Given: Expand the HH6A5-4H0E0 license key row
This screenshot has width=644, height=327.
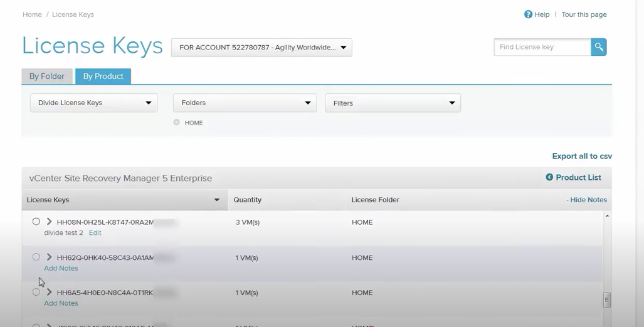Looking at the screenshot, I should coord(50,292).
